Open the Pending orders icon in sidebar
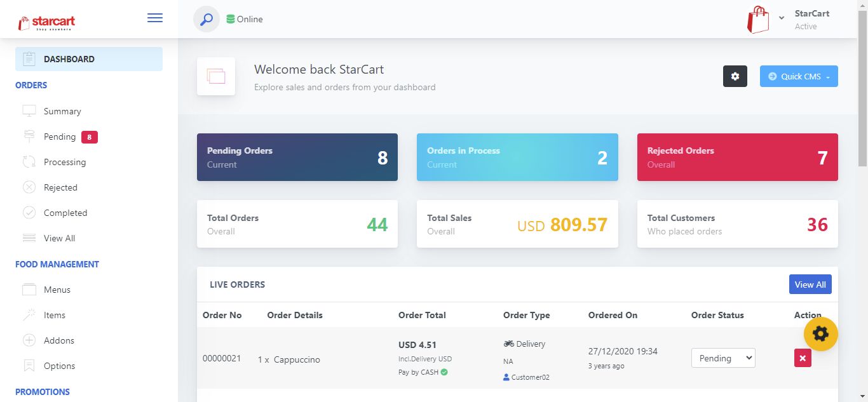The width and height of the screenshot is (868, 402). point(29,137)
